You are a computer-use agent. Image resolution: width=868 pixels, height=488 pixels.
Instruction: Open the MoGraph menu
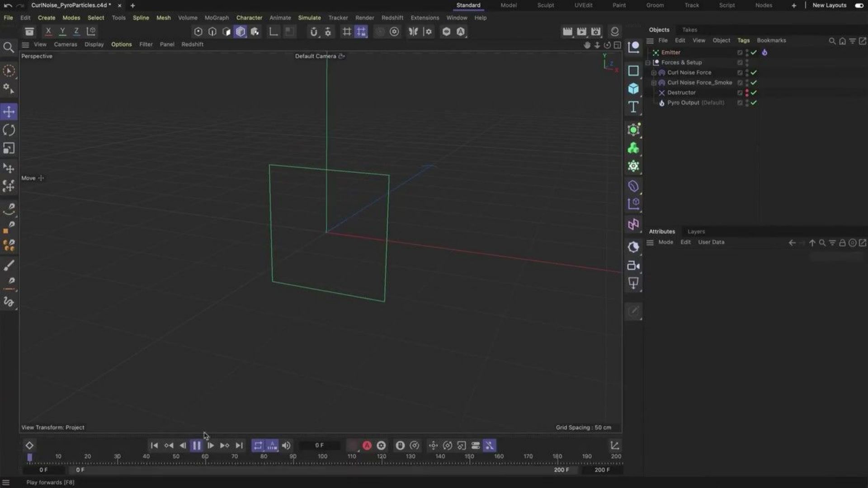click(x=217, y=18)
